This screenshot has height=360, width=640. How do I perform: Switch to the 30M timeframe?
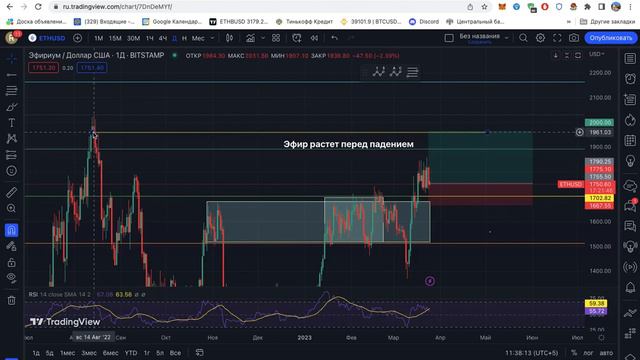pos(133,38)
